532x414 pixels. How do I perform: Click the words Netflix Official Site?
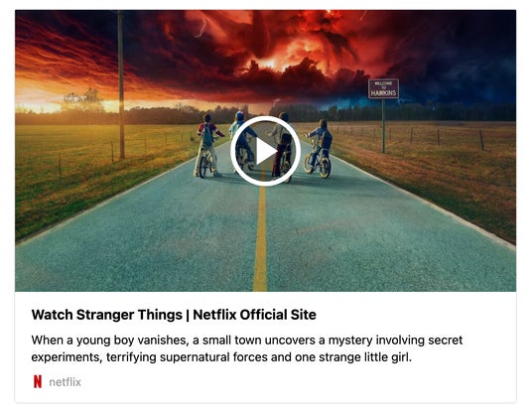click(254, 315)
